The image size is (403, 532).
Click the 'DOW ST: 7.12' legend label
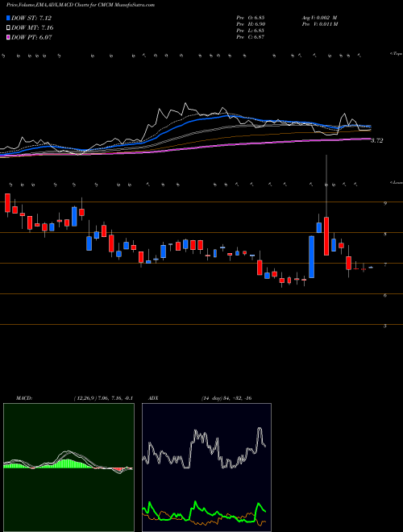click(31, 18)
